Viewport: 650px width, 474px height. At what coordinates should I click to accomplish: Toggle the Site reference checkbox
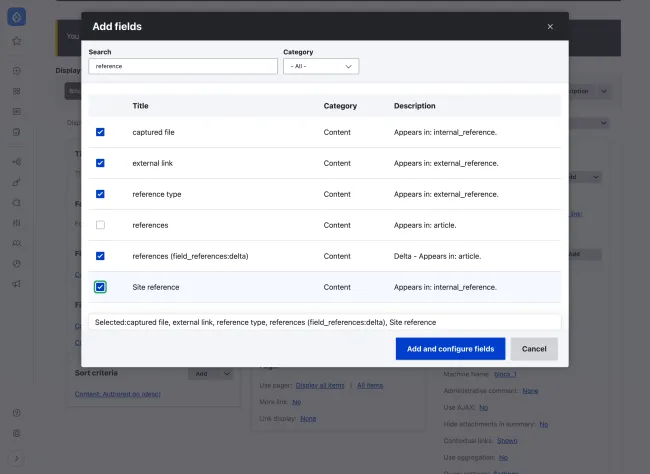pyautogui.click(x=100, y=287)
